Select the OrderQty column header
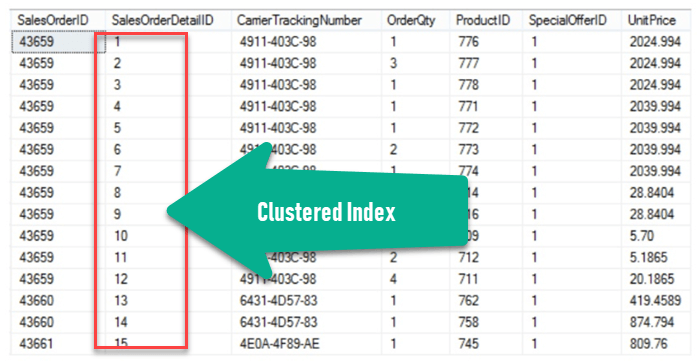700x364 pixels. (x=416, y=20)
